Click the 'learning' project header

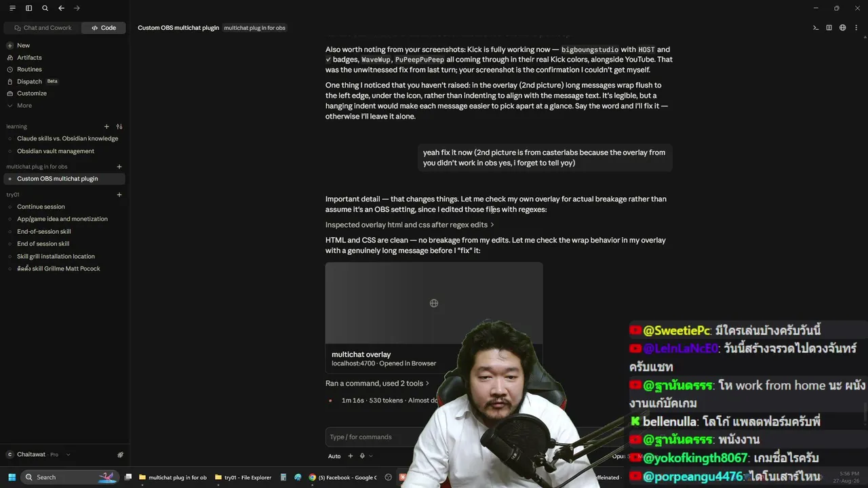pos(17,127)
